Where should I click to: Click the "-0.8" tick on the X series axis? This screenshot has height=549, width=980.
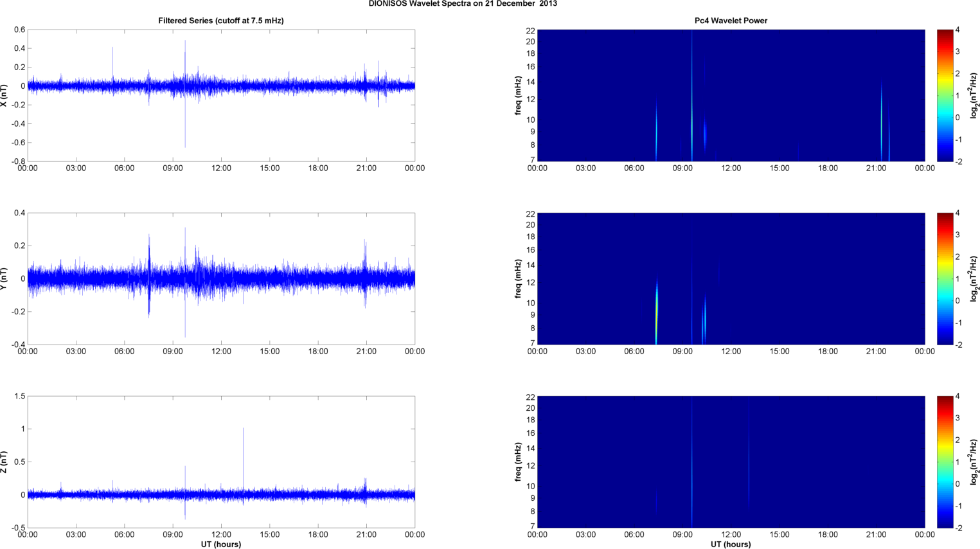tap(18, 161)
